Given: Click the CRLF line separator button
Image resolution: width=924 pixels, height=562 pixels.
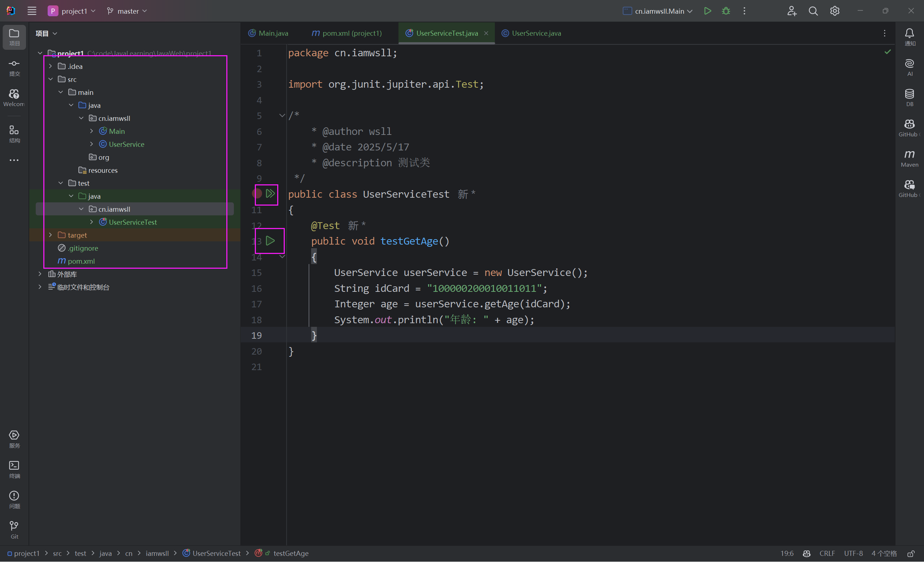Looking at the screenshot, I should [x=827, y=553].
